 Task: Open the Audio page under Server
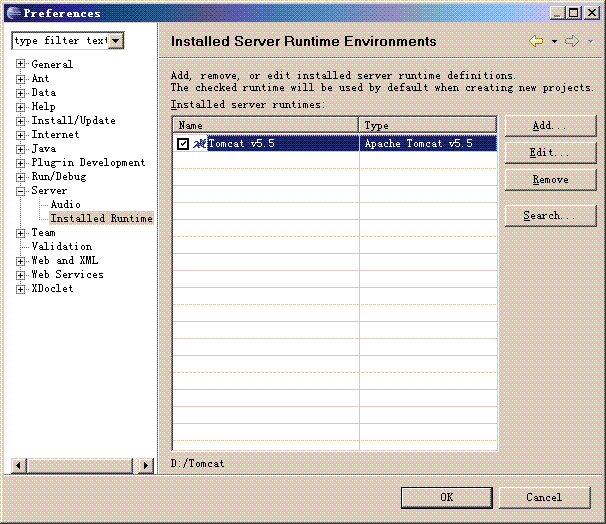coord(65,204)
